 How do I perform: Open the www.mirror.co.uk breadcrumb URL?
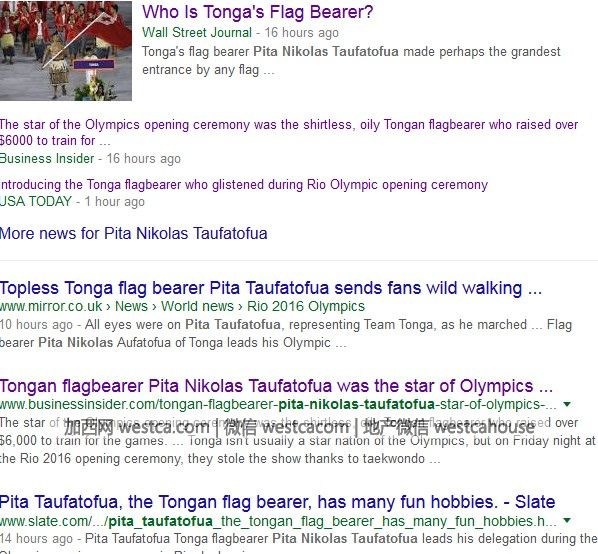51,306
